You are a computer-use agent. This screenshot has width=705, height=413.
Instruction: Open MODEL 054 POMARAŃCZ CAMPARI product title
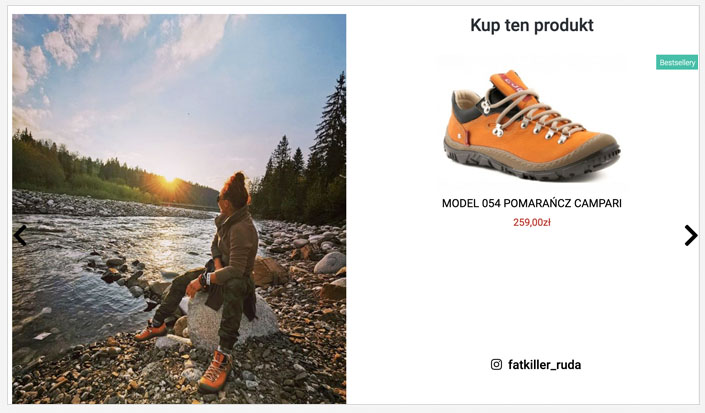pyautogui.click(x=532, y=203)
